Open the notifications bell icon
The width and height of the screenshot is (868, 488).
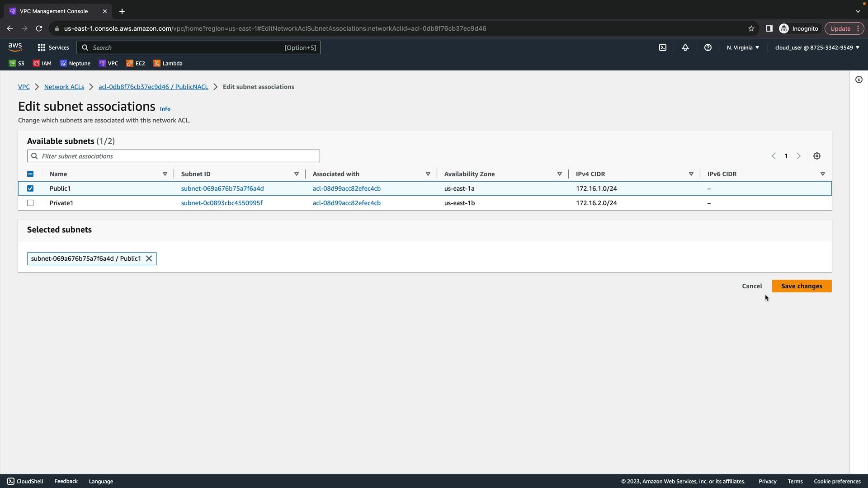pos(685,47)
